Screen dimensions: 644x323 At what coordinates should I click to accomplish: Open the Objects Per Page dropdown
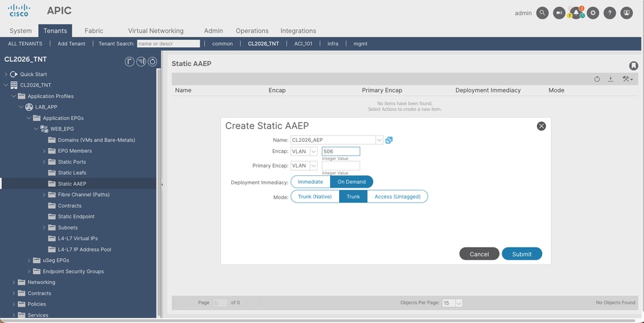(x=459, y=303)
